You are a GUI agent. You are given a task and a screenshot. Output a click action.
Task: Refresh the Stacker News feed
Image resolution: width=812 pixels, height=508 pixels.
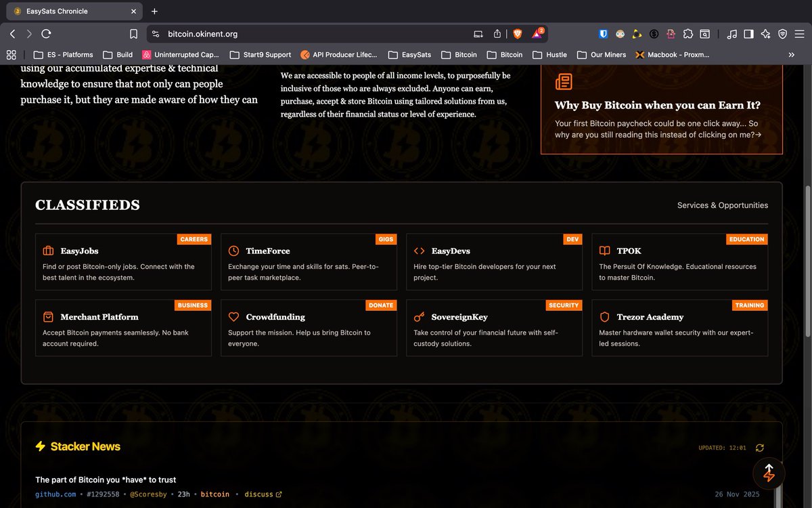click(x=760, y=448)
